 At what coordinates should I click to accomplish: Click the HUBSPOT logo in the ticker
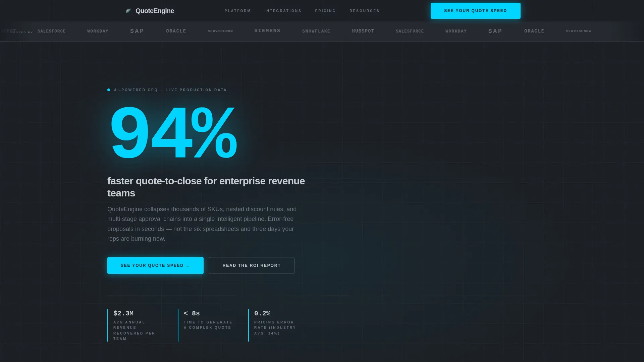coord(363,31)
